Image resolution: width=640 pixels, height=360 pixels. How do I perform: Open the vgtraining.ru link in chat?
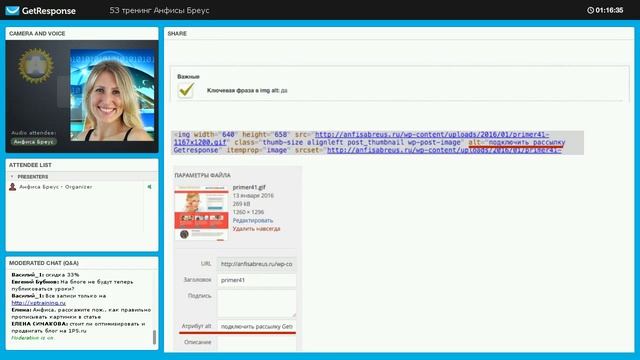[38, 303]
